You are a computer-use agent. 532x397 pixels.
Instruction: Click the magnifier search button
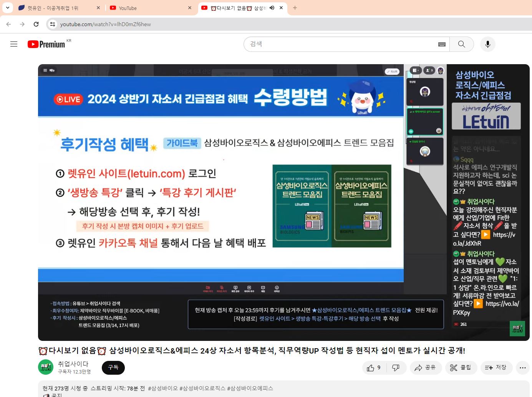coord(461,44)
